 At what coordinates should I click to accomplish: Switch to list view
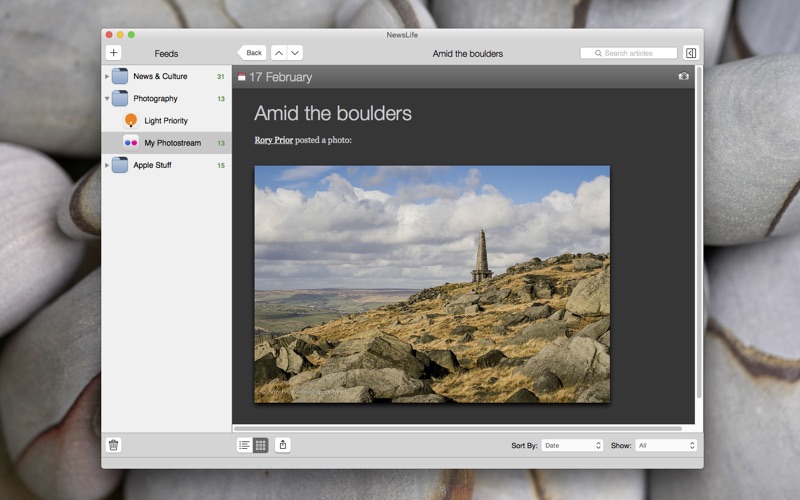pyautogui.click(x=244, y=445)
